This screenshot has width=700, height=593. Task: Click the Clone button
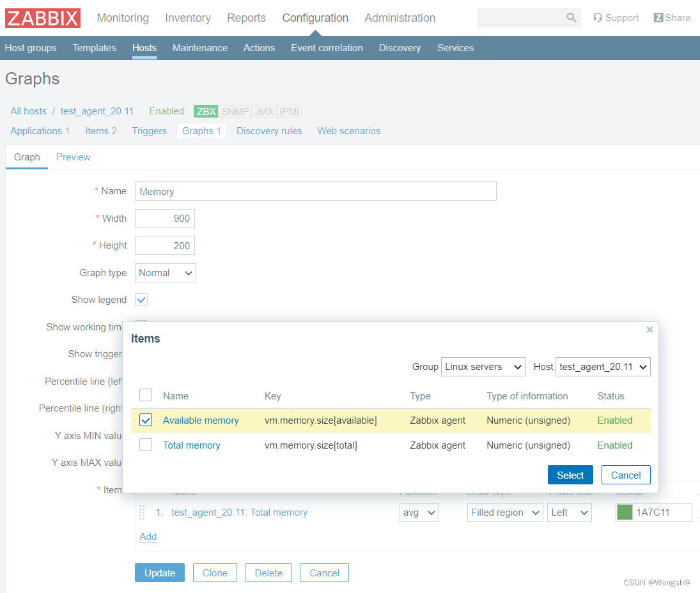(215, 573)
